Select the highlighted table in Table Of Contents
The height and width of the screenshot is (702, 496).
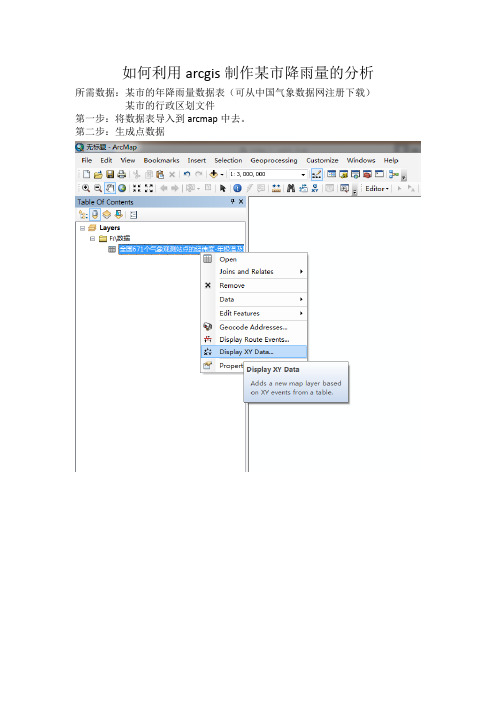(x=181, y=249)
